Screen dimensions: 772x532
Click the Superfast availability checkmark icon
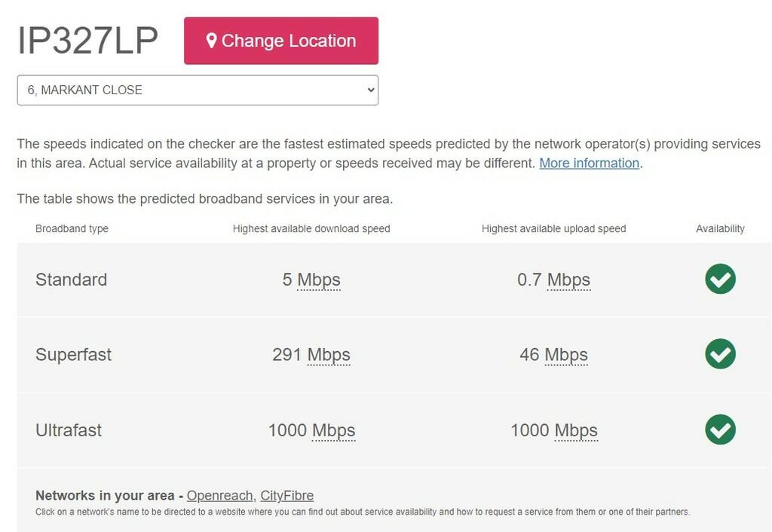point(720,354)
